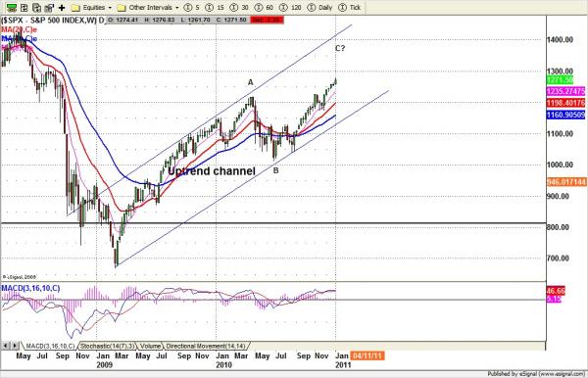
Task: Switch chart to Daily interval
Action: tap(319, 8)
